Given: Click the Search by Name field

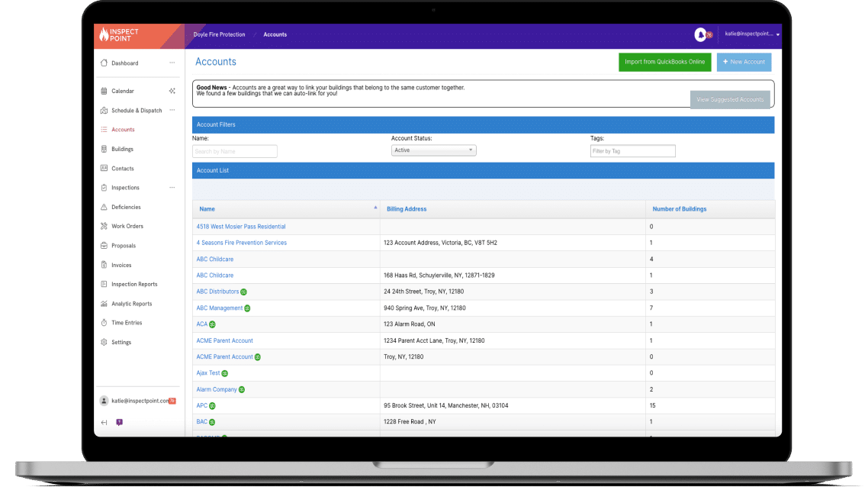Looking at the screenshot, I should point(234,151).
